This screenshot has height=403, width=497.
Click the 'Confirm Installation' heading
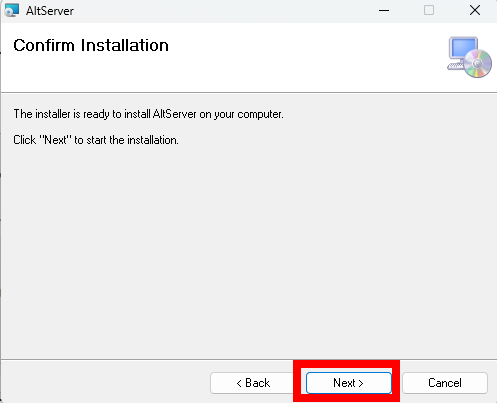pos(91,45)
